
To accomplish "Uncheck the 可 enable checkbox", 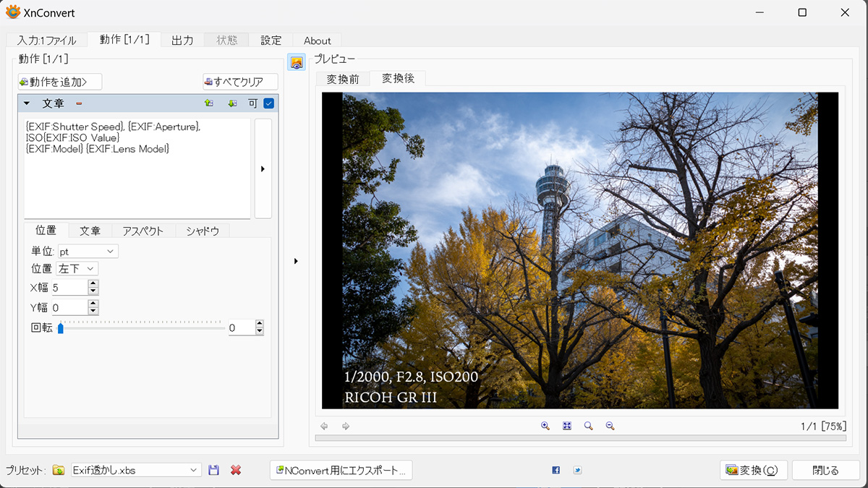I will [x=269, y=103].
